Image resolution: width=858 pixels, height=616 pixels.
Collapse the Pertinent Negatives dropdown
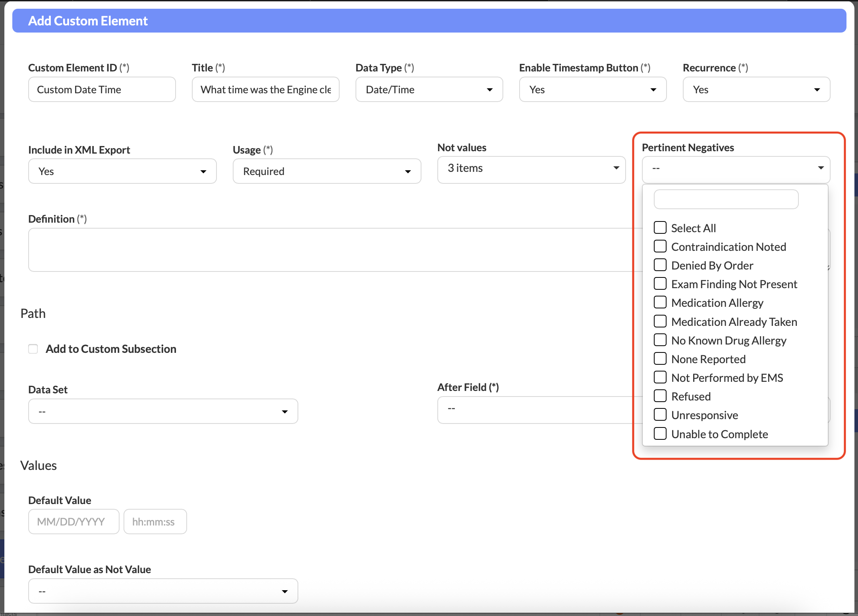click(x=736, y=169)
